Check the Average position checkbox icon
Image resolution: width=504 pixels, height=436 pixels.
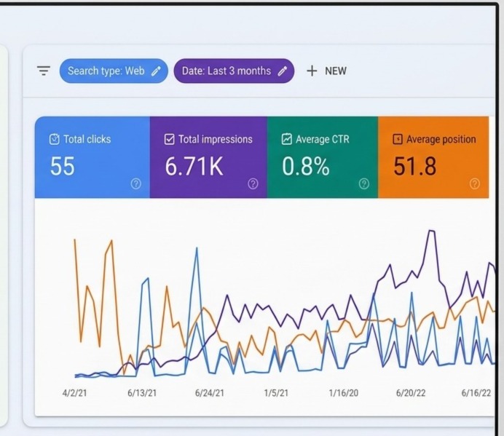(398, 139)
